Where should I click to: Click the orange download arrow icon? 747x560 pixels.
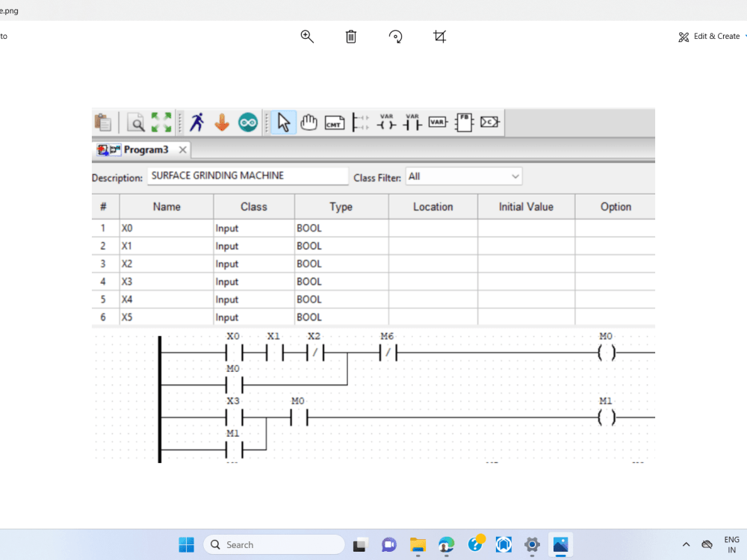(222, 122)
